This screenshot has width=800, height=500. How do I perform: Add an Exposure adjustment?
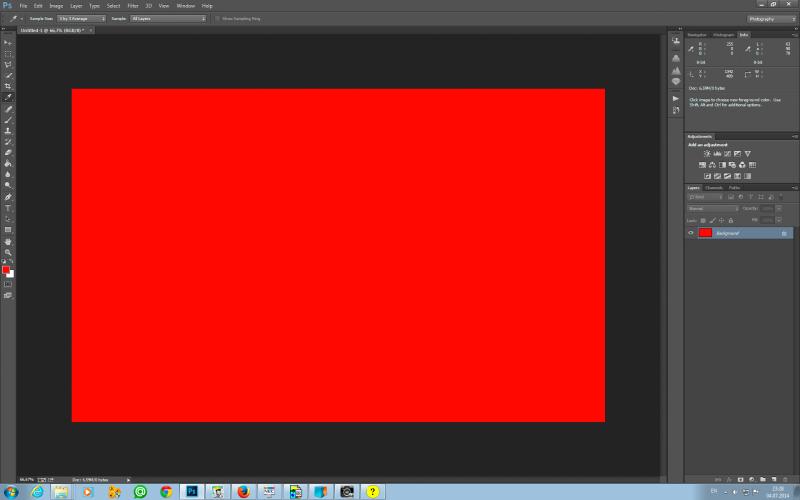tap(737, 154)
